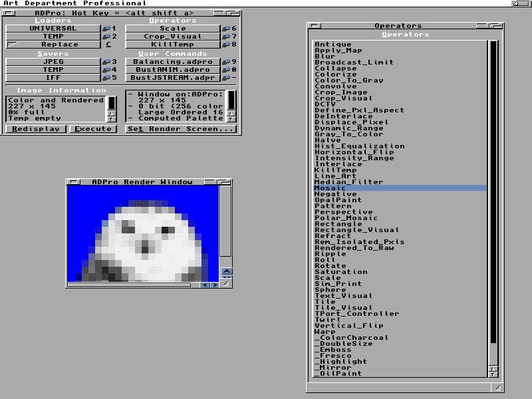
Task: Select Line_Art in the Operators list
Action: click(400, 176)
